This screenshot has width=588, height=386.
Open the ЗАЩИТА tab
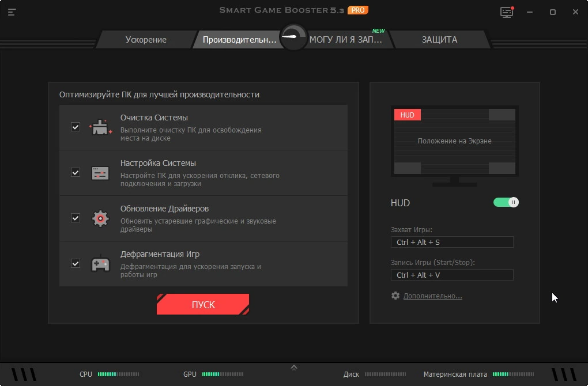pos(439,40)
